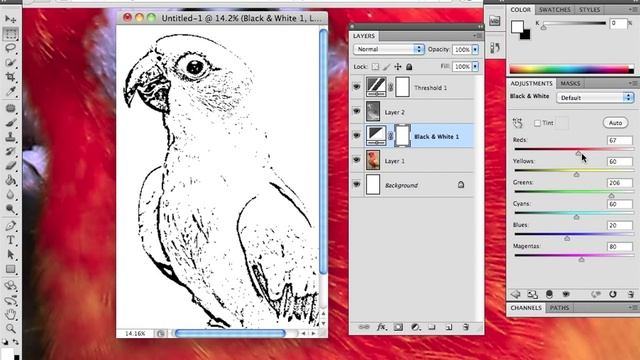Create new fill or adjustment layer

415,327
